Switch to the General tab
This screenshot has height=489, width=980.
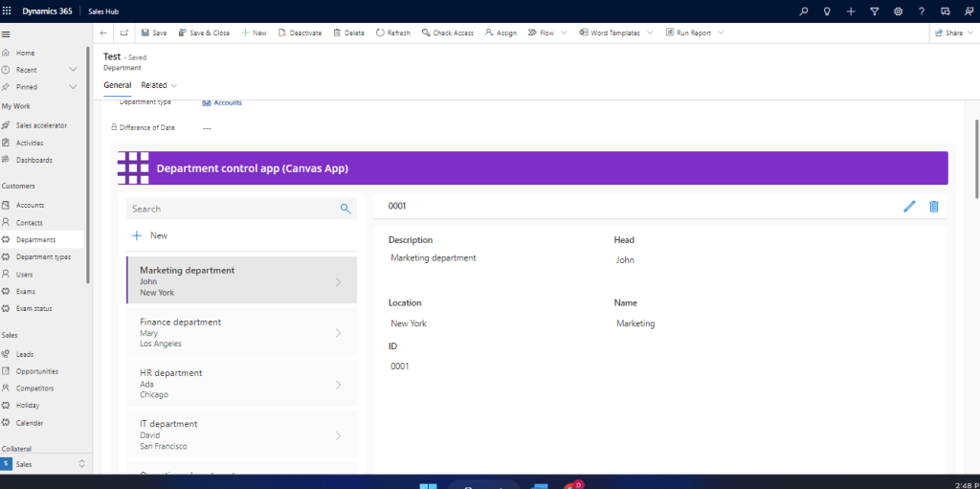117,85
